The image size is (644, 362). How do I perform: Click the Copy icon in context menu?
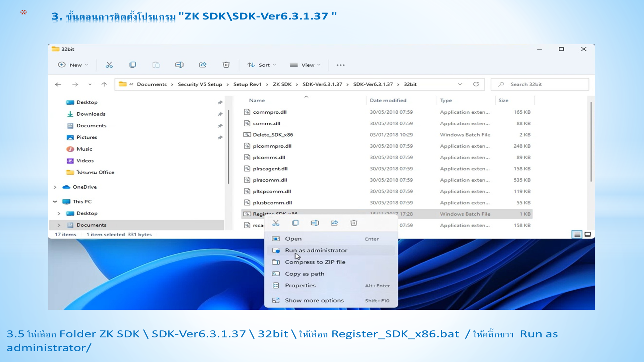click(x=295, y=223)
